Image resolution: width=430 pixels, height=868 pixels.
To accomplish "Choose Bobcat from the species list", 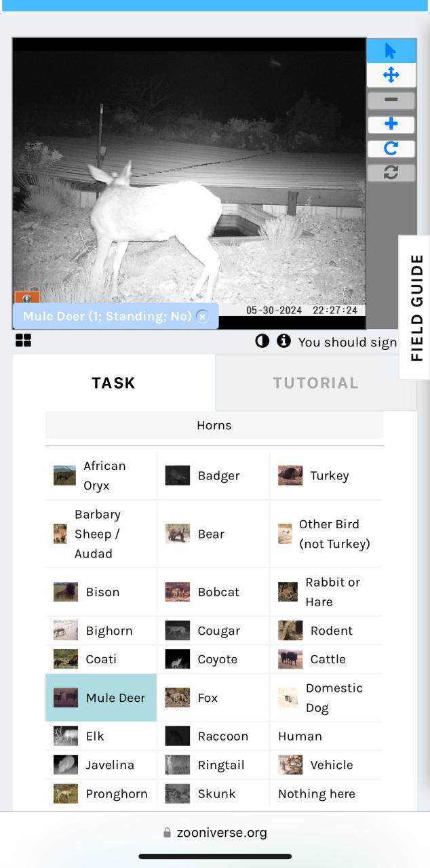I will coord(213,592).
